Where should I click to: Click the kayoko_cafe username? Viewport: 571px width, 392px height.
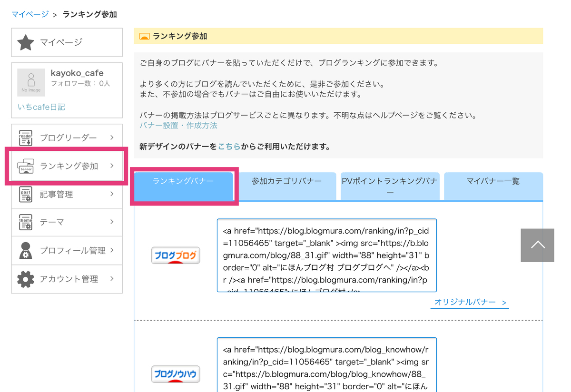(x=77, y=73)
